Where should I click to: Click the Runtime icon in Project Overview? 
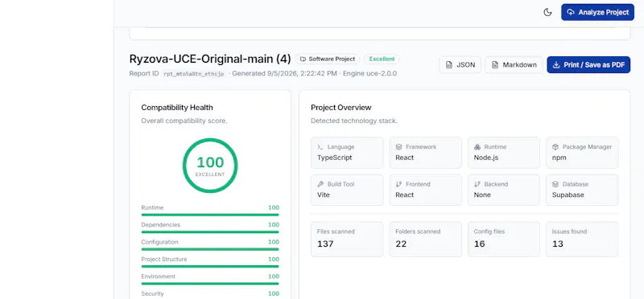477,147
